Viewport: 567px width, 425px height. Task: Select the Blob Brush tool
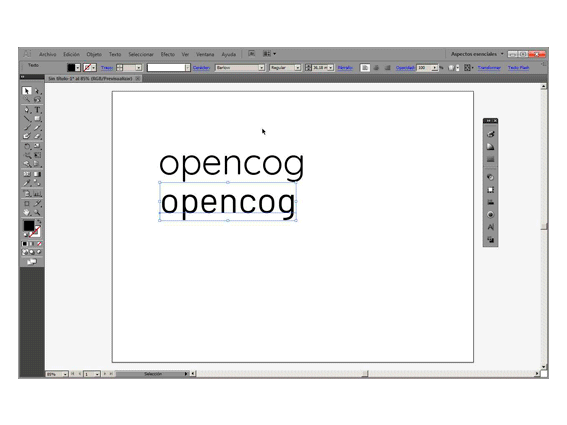pyautogui.click(x=27, y=136)
